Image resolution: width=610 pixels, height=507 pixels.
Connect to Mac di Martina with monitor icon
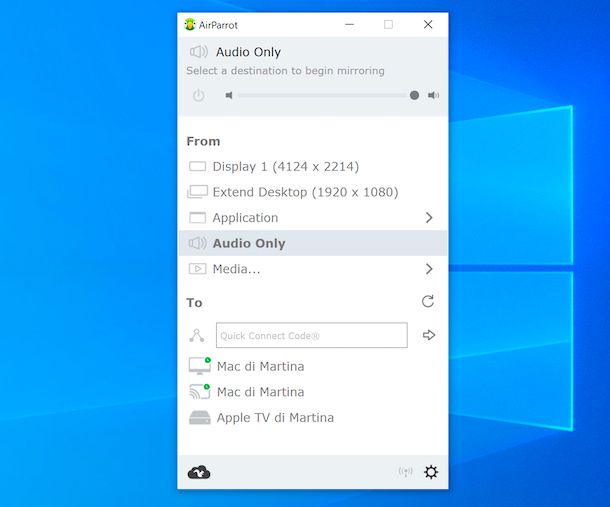pos(313,366)
